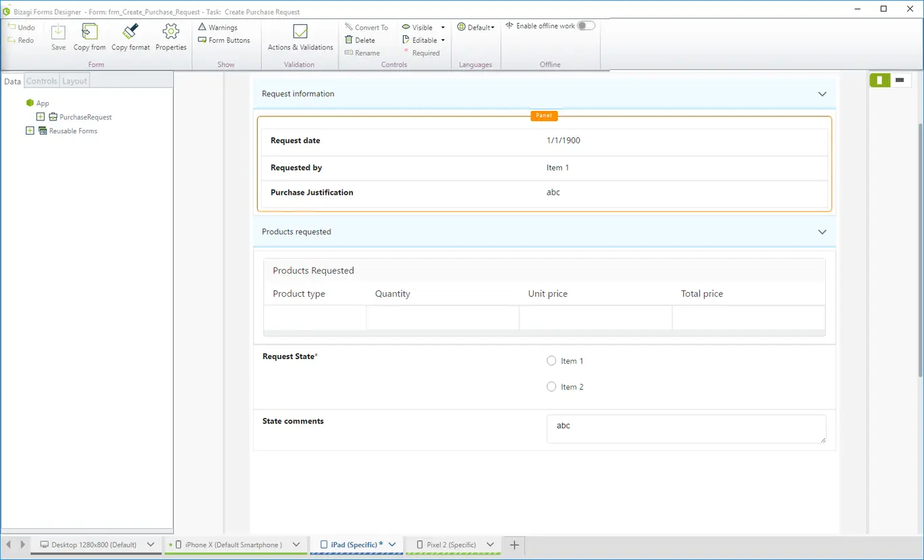Image resolution: width=924 pixels, height=560 pixels.
Task: Collapse the Products requested section
Action: tap(822, 232)
